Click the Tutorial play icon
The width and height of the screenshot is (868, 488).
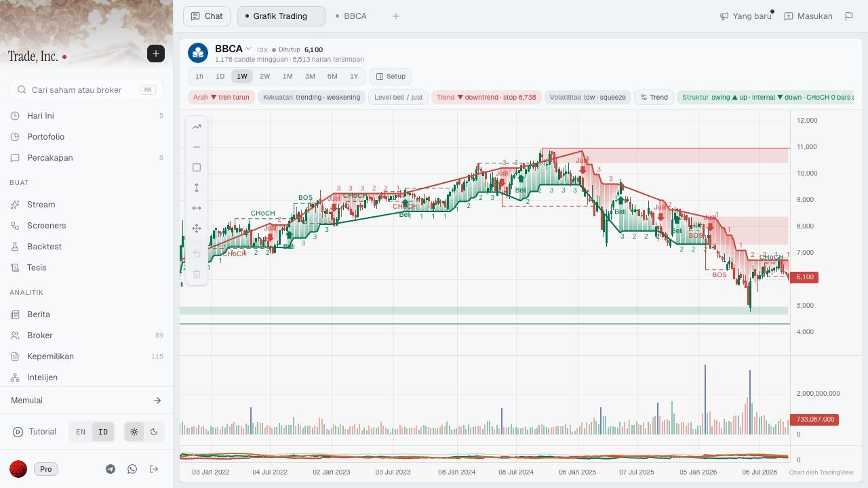(x=18, y=432)
